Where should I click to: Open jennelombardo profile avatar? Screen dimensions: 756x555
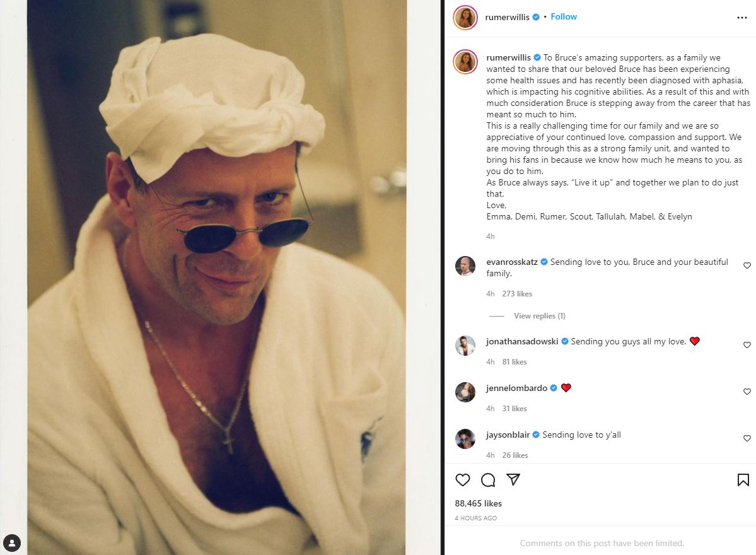click(x=465, y=392)
